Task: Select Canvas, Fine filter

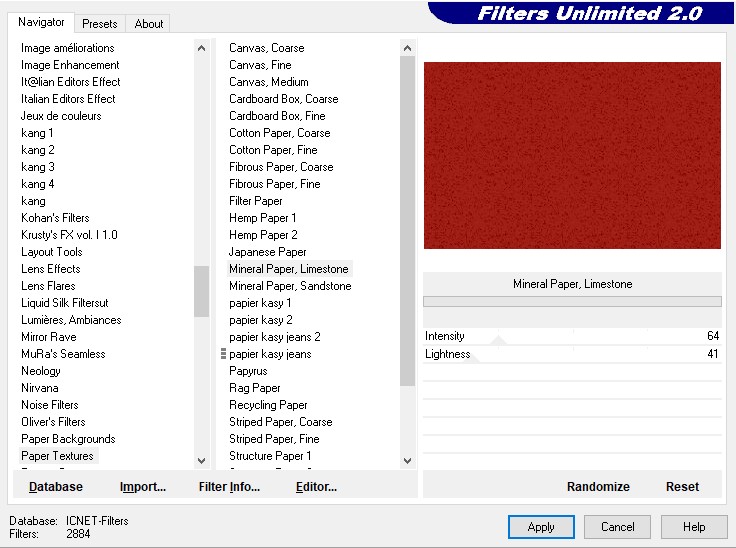Action: (260, 65)
